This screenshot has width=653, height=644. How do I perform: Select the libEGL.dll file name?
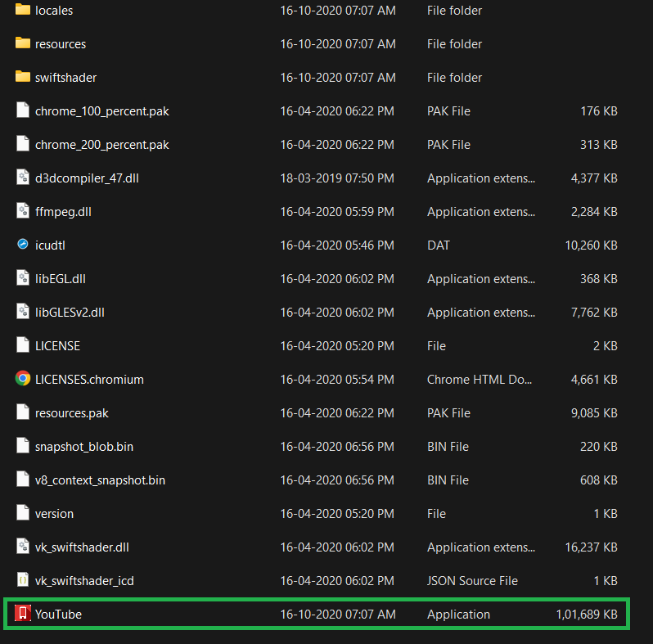click(61, 279)
